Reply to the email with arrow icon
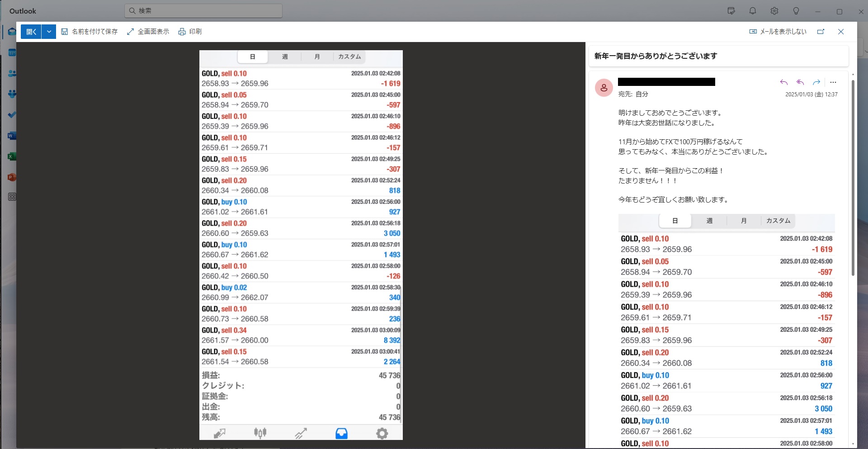868x449 pixels. [x=784, y=82]
